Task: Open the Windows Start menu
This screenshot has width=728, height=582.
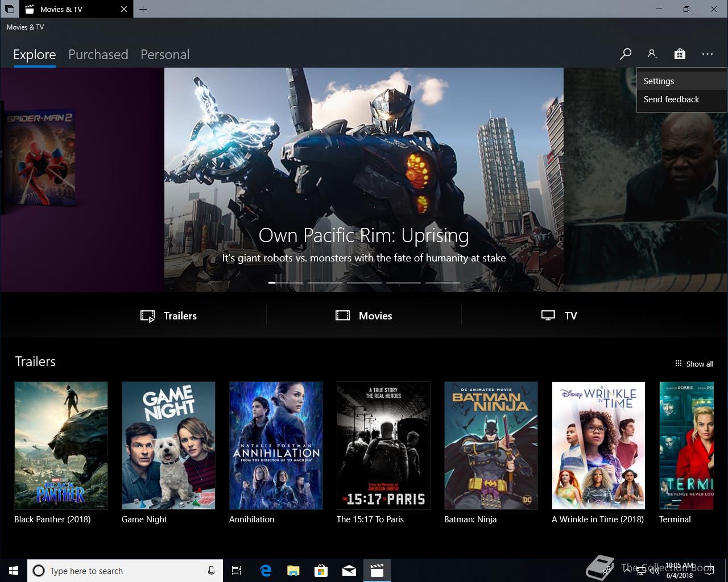Action: click(x=14, y=571)
